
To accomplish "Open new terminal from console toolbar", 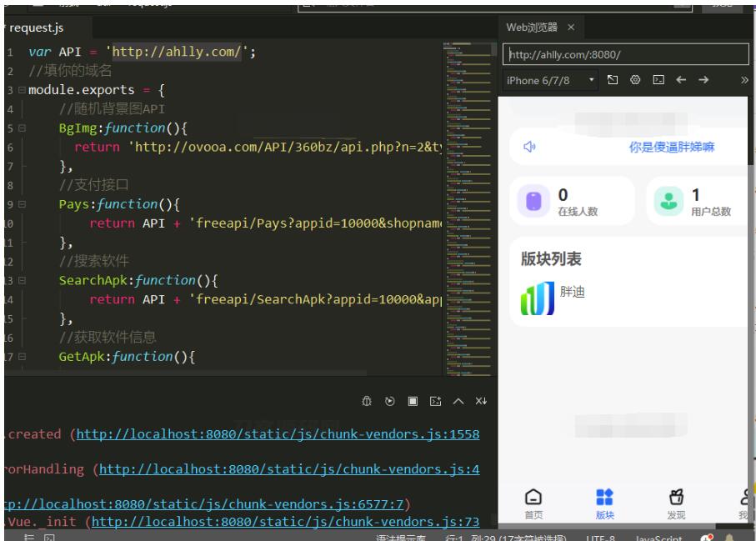I will click(x=434, y=401).
